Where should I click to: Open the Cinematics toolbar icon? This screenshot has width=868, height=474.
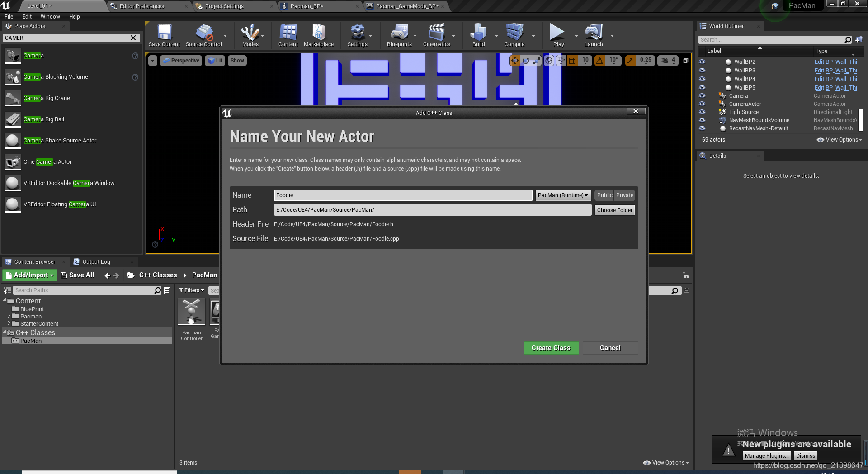tap(436, 35)
